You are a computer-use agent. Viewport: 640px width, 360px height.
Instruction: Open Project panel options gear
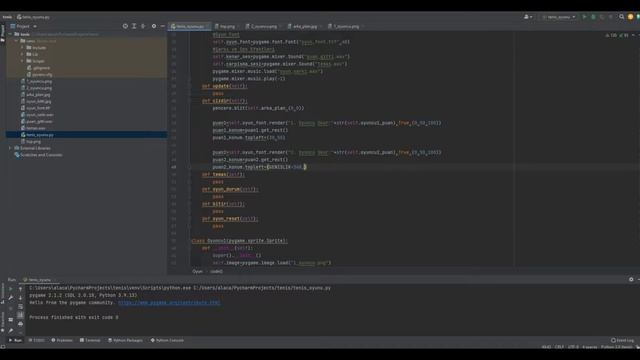point(154,26)
